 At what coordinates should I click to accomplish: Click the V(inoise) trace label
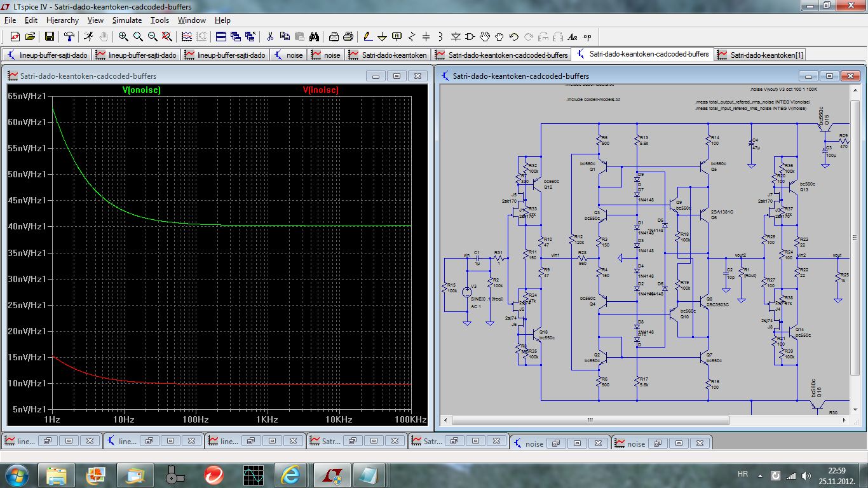321,90
